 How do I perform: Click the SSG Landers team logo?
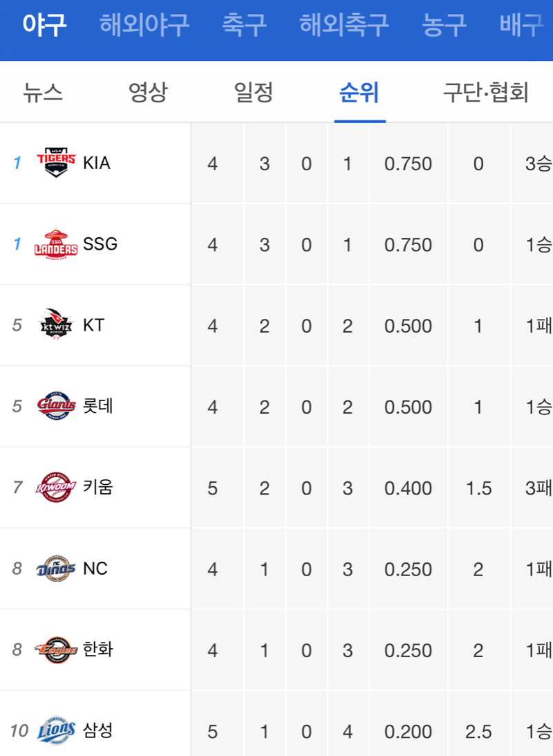56,244
